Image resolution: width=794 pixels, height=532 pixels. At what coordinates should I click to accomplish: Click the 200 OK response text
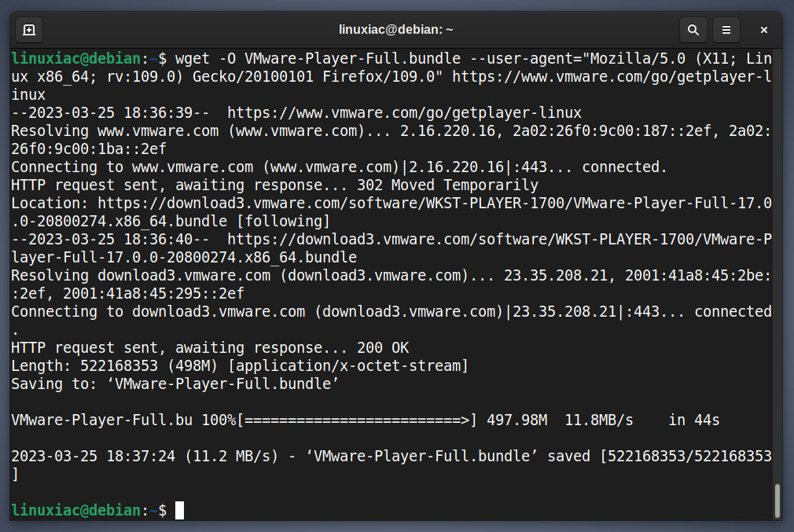pyautogui.click(x=383, y=348)
